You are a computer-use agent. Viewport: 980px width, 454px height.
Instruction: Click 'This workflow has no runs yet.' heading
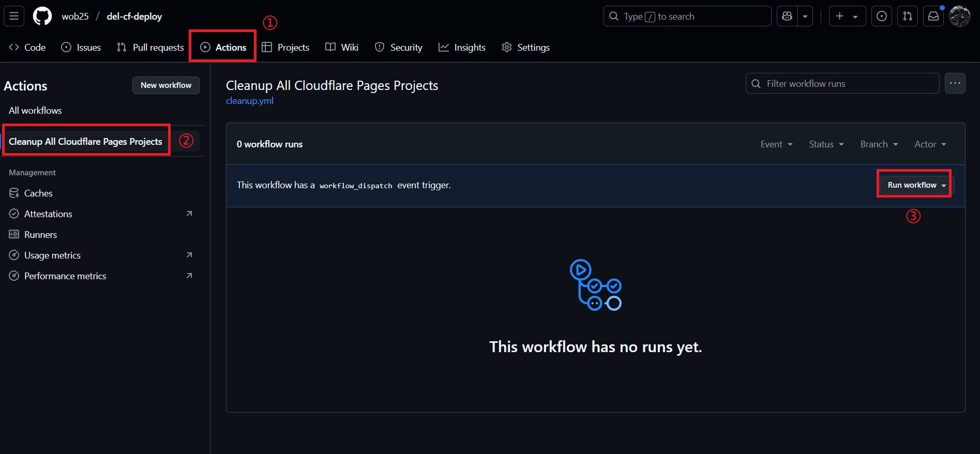596,347
